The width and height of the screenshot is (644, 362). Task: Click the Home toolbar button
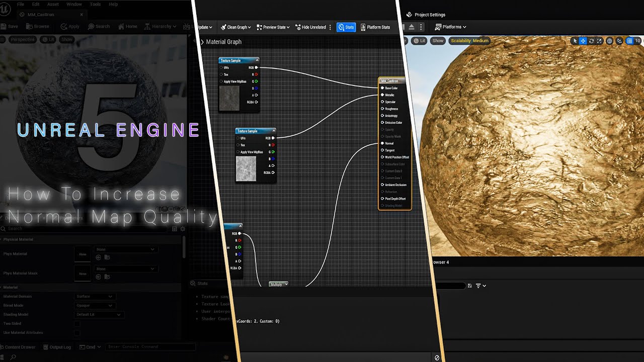(127, 27)
